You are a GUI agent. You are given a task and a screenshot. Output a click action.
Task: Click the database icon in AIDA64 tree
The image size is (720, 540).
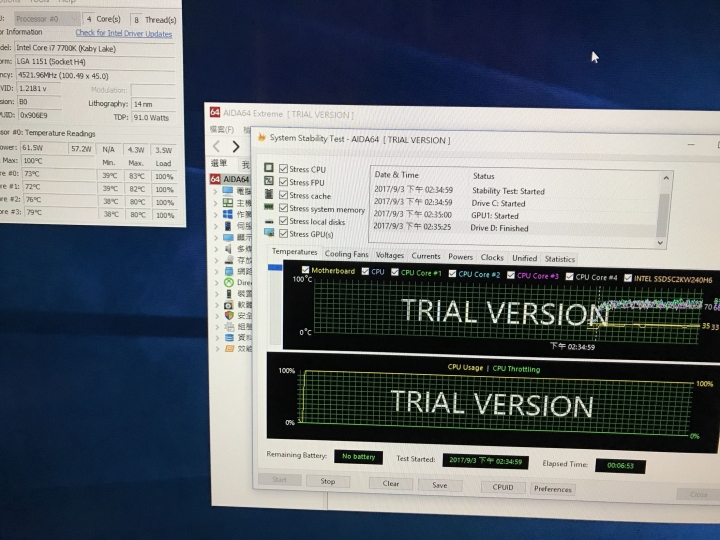point(229,338)
